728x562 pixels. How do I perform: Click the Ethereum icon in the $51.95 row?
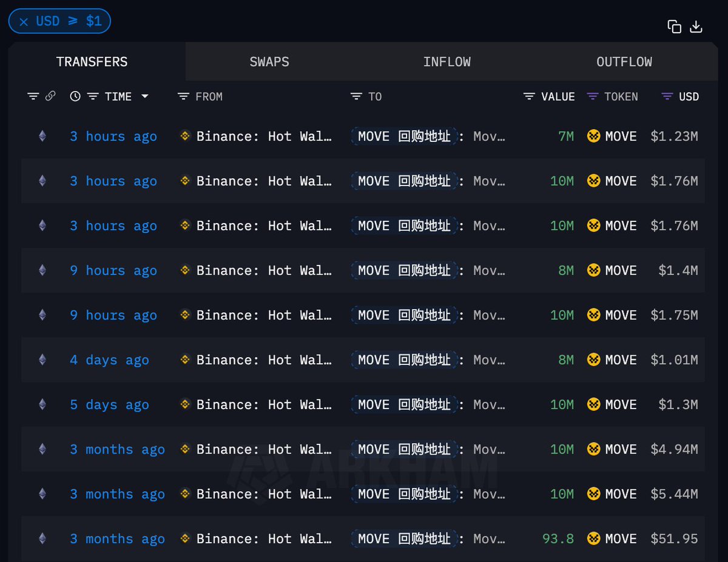42,538
